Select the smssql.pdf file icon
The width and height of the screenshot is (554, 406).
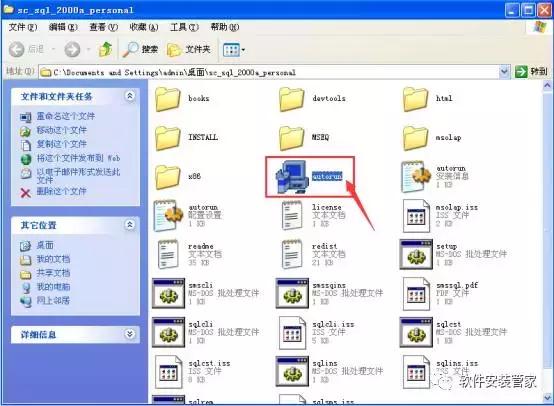[416, 293]
